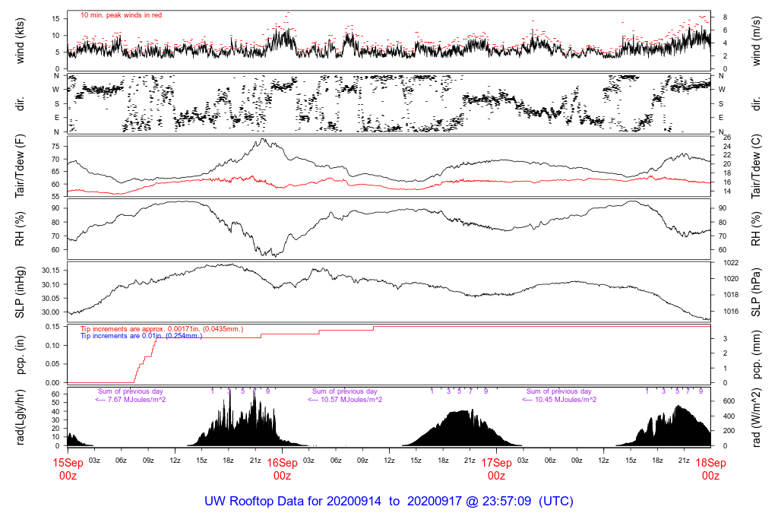Select the 17Sep 00z date marker
This screenshot has width=778, height=532.
click(496, 468)
